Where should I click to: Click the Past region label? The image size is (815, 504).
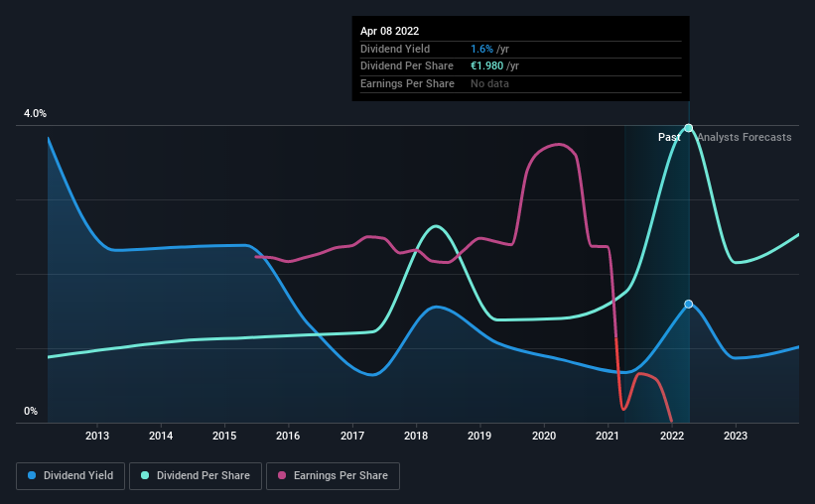click(669, 137)
